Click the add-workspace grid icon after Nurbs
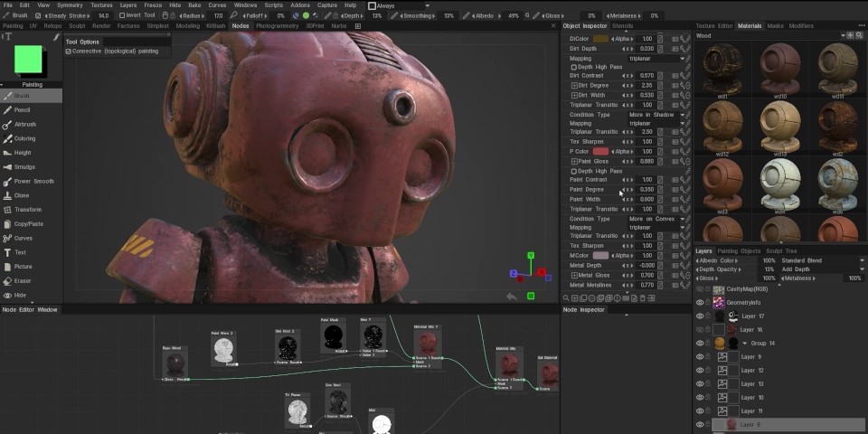Viewport: 868px width, 434px height. pos(358,26)
